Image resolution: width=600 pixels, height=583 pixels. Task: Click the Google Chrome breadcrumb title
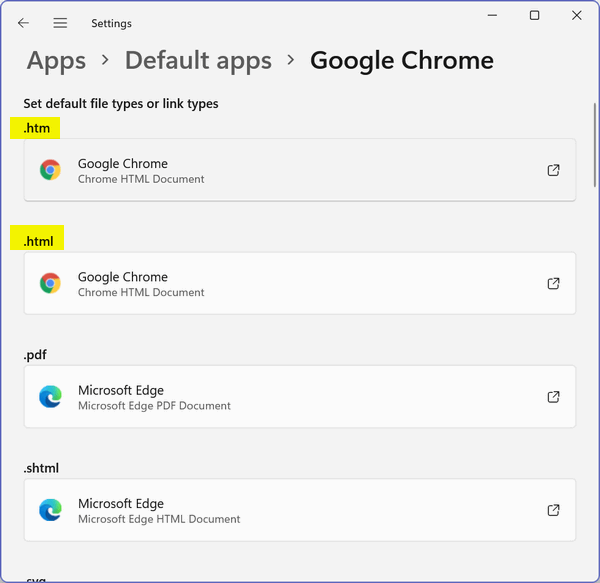pyautogui.click(x=402, y=60)
